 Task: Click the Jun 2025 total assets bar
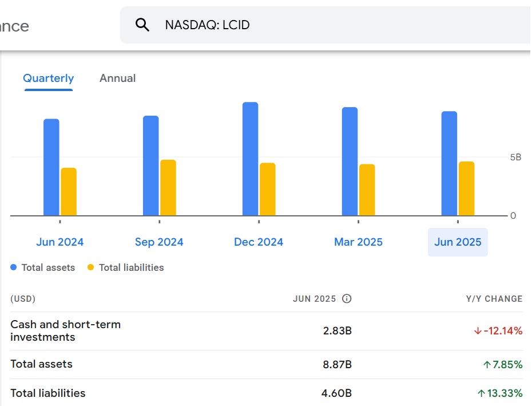point(449,163)
